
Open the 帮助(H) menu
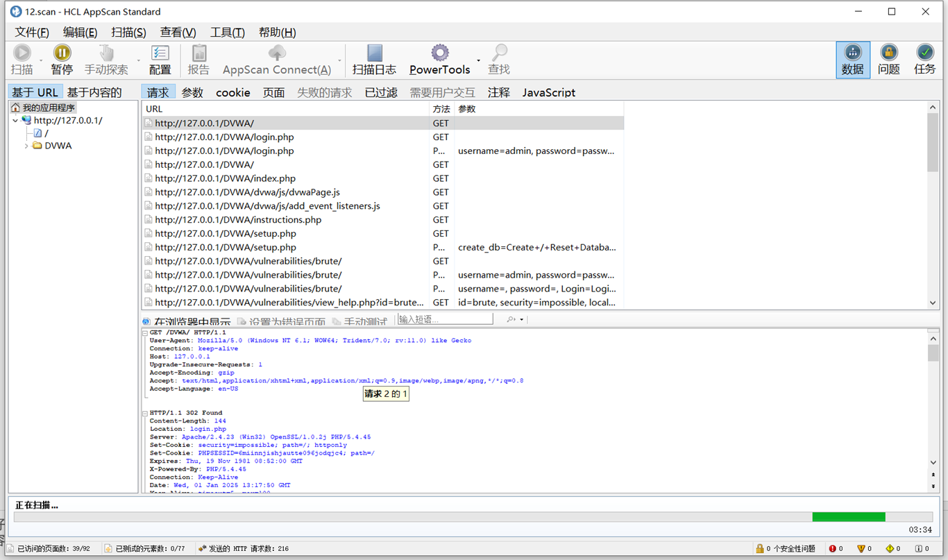pyautogui.click(x=277, y=33)
